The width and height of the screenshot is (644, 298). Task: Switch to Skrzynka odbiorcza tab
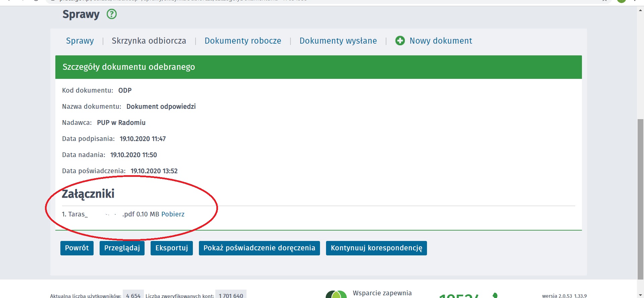pyautogui.click(x=149, y=41)
